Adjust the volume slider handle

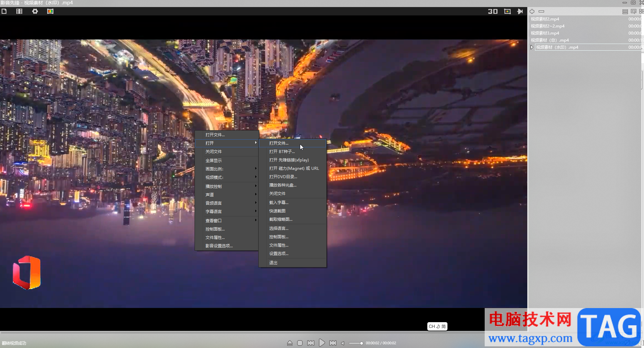click(361, 343)
